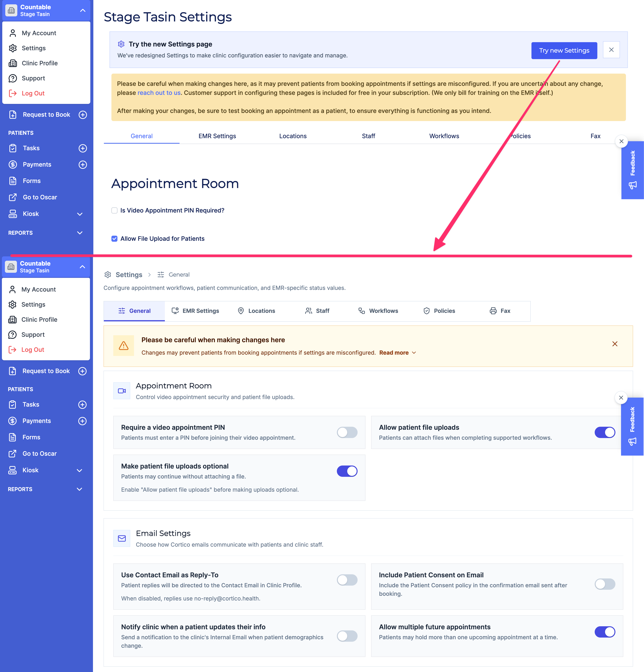Click the printer icon on the Fax tab

(x=493, y=311)
